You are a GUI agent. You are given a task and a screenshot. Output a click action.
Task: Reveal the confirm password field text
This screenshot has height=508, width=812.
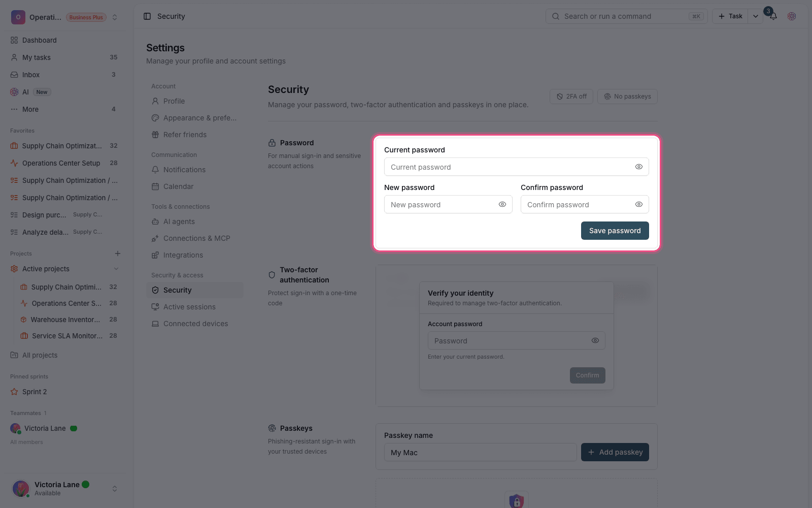point(639,204)
